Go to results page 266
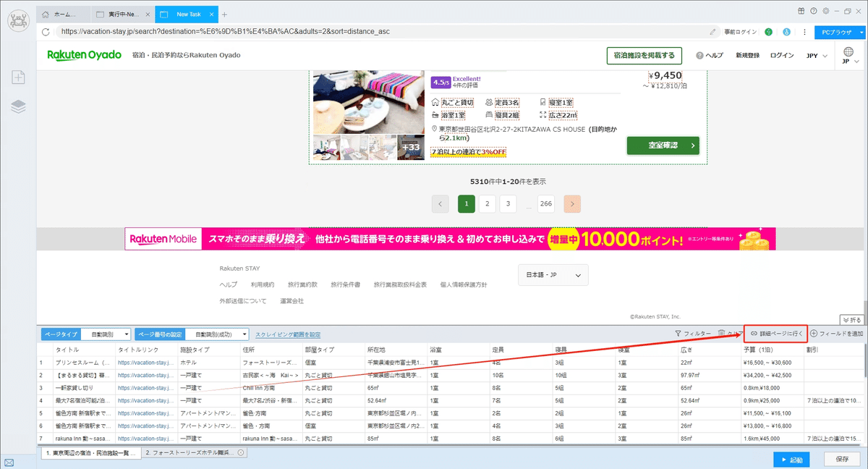The height and width of the screenshot is (469, 868). [546, 204]
